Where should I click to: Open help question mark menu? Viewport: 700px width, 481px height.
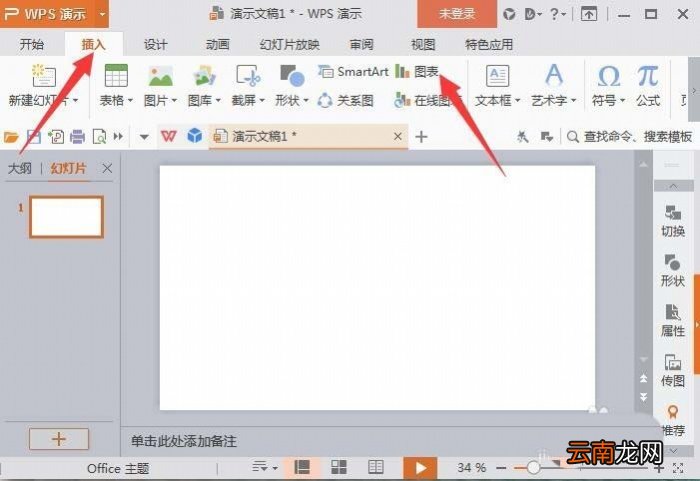coord(557,14)
